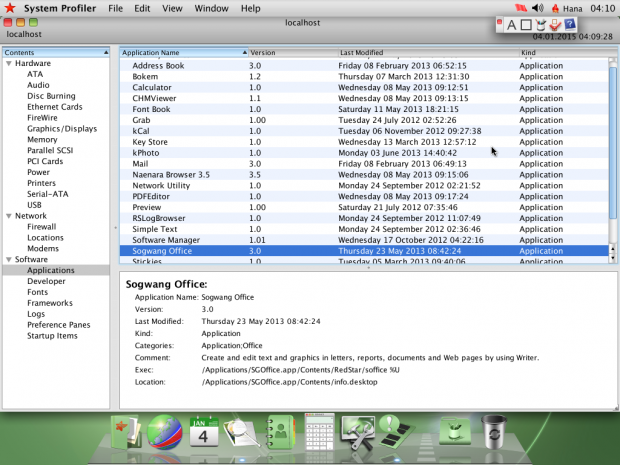Open the System Profiler application menu
Image resolution: width=620 pixels, height=465 pixels.
pos(60,8)
